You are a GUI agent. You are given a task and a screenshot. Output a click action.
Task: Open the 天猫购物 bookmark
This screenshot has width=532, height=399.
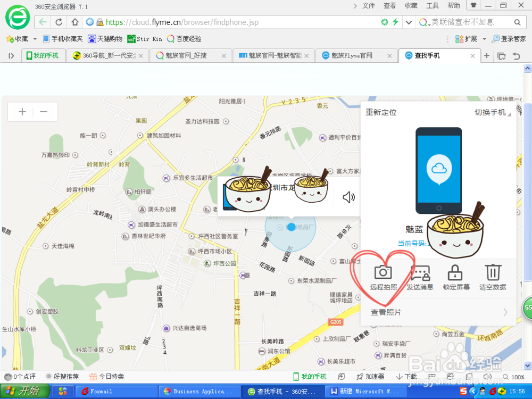[105, 39]
